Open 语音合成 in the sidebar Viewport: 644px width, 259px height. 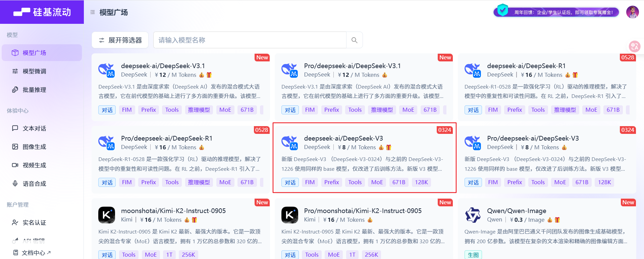point(42,184)
